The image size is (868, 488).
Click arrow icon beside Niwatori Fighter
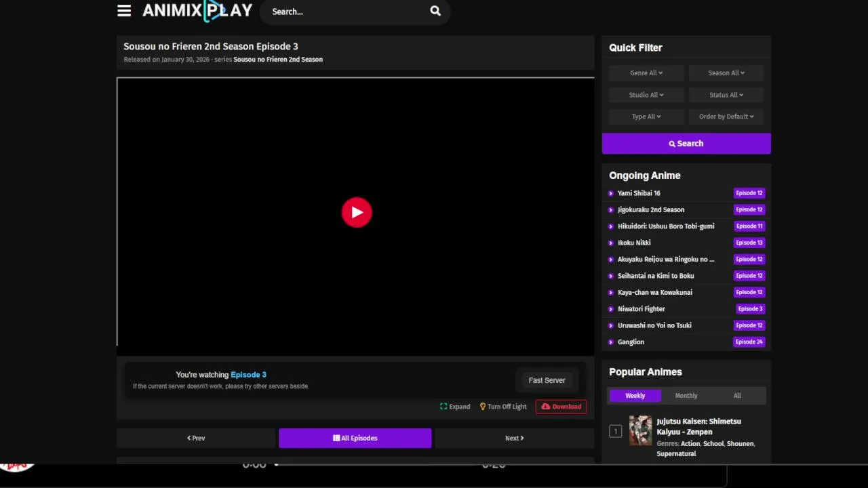[x=611, y=309]
